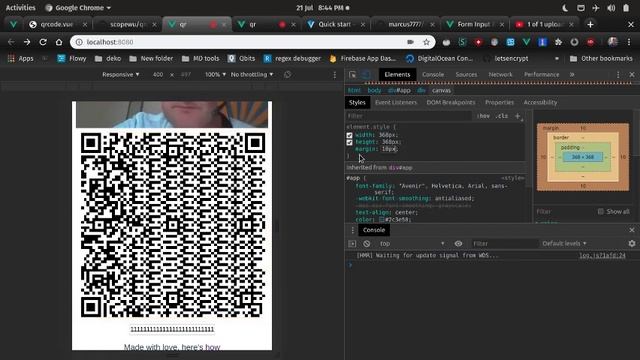Open the console top context dropdown
640x360 pixels.
[412, 244]
